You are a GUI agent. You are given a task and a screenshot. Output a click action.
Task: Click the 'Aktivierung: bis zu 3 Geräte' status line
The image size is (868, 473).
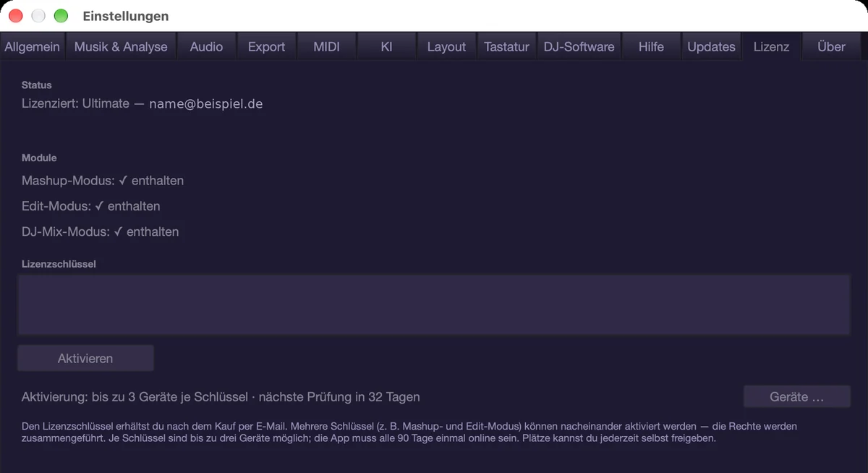click(x=221, y=397)
